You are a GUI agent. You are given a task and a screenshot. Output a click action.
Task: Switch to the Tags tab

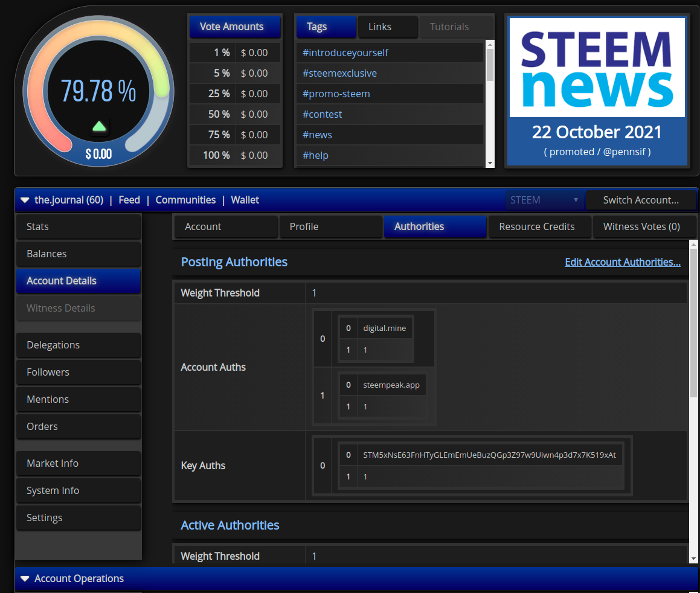pyautogui.click(x=326, y=27)
